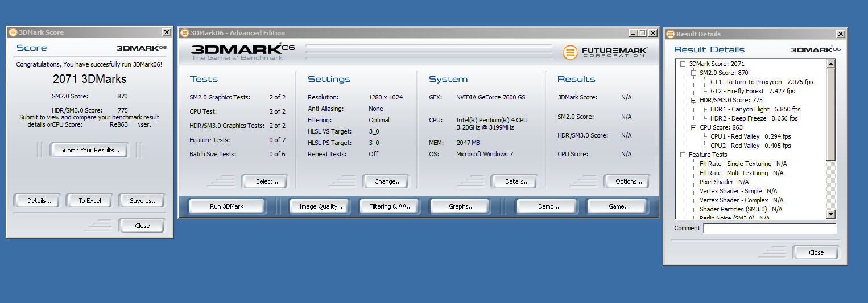Collapse the Feature Tests tree node
The height and width of the screenshot is (303, 868).
683,155
